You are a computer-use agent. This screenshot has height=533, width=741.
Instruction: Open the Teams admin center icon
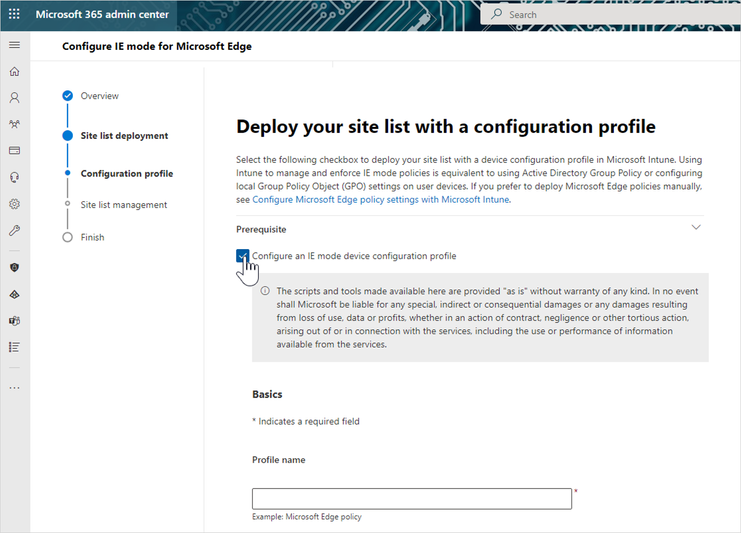(x=15, y=321)
